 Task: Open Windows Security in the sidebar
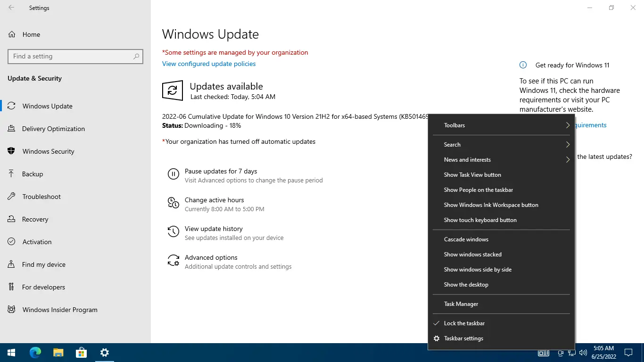(75, 151)
